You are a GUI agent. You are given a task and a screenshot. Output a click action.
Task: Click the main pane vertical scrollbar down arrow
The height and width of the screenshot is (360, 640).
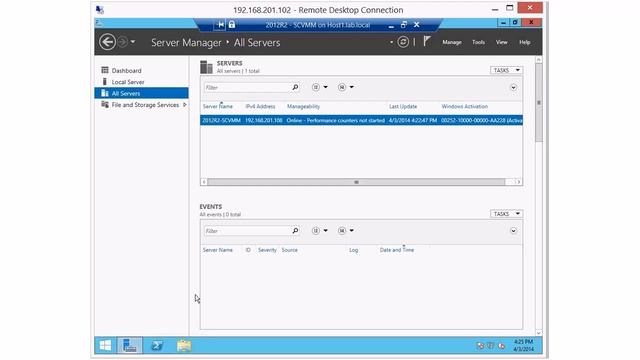tap(539, 333)
